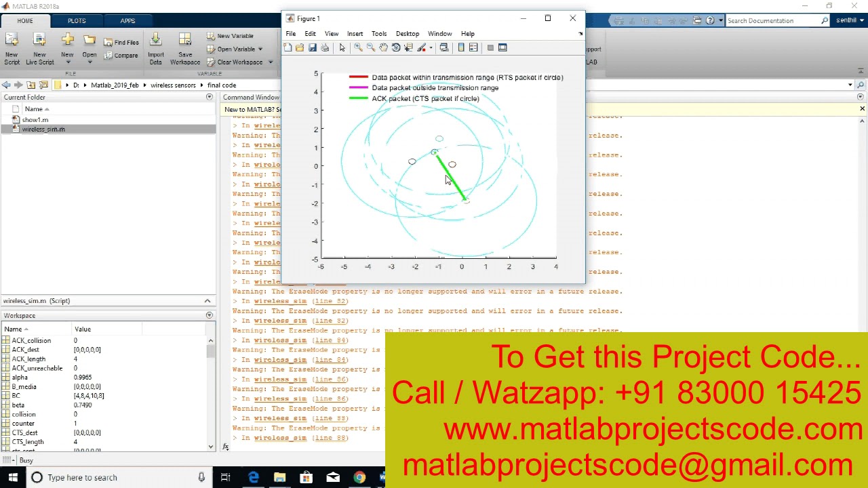Open the Figure Tools menu

tap(379, 33)
